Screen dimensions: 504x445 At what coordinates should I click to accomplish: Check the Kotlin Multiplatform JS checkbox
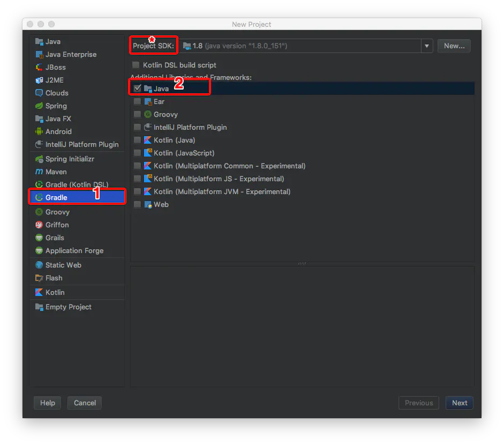[x=138, y=179]
